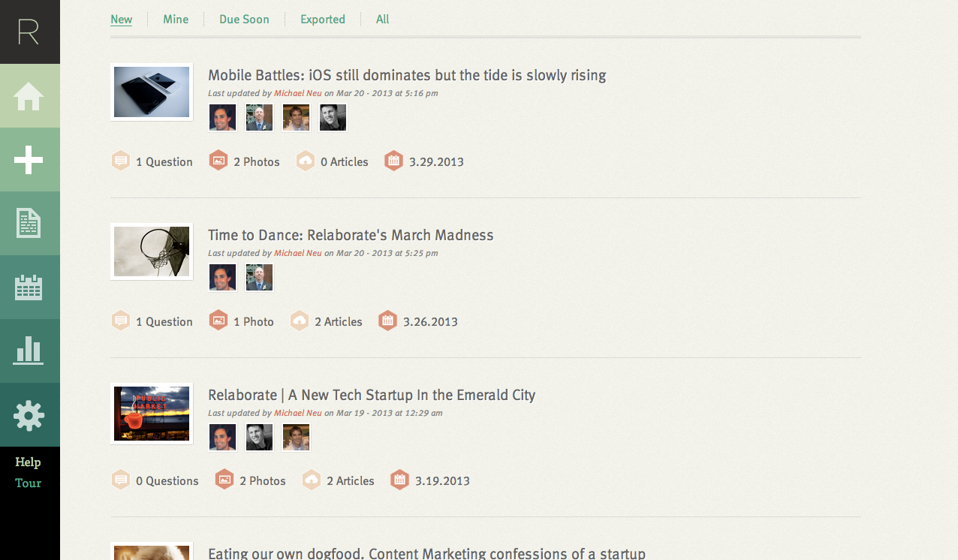Screen dimensions: 958x560
Task: Start the Tour from the sidebar
Action: coord(28,483)
